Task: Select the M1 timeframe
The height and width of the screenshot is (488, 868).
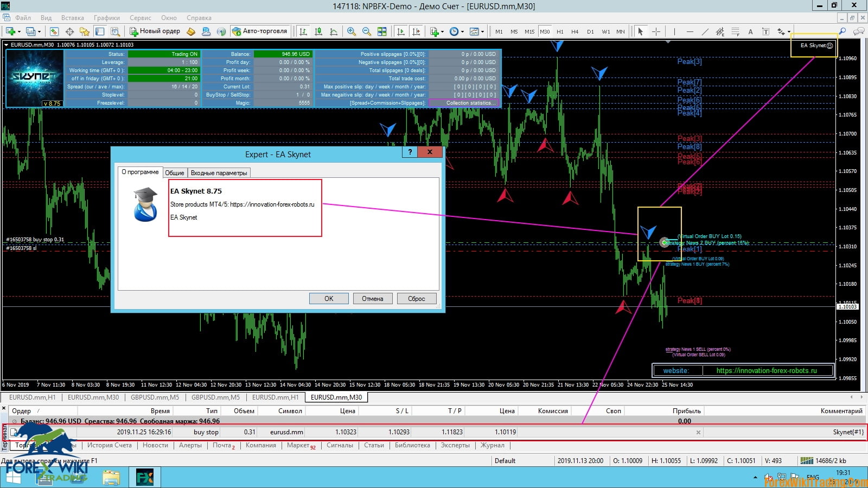Action: tap(499, 31)
